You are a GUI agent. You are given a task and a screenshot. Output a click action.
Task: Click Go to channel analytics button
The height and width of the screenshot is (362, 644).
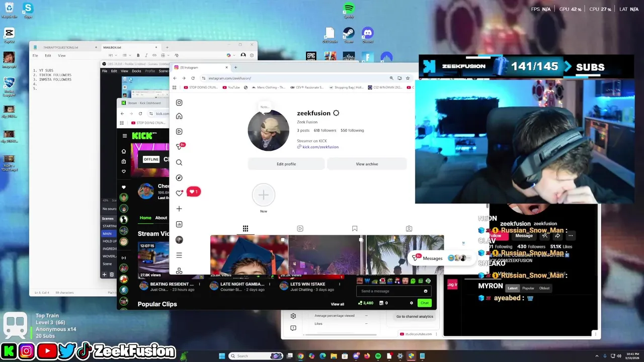(x=415, y=316)
